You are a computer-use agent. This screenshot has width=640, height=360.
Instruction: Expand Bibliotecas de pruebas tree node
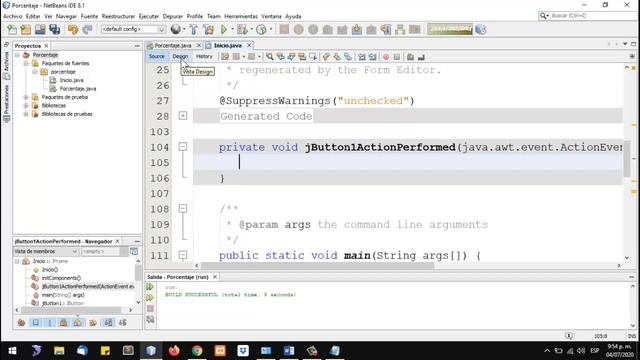(26, 114)
